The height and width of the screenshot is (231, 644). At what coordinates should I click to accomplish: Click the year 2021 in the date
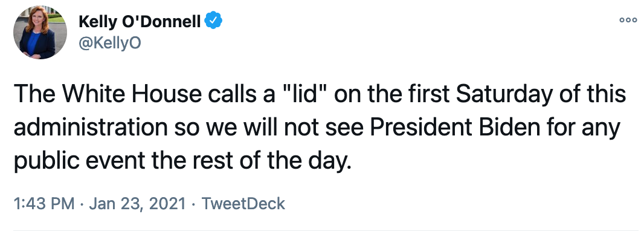[167, 204]
